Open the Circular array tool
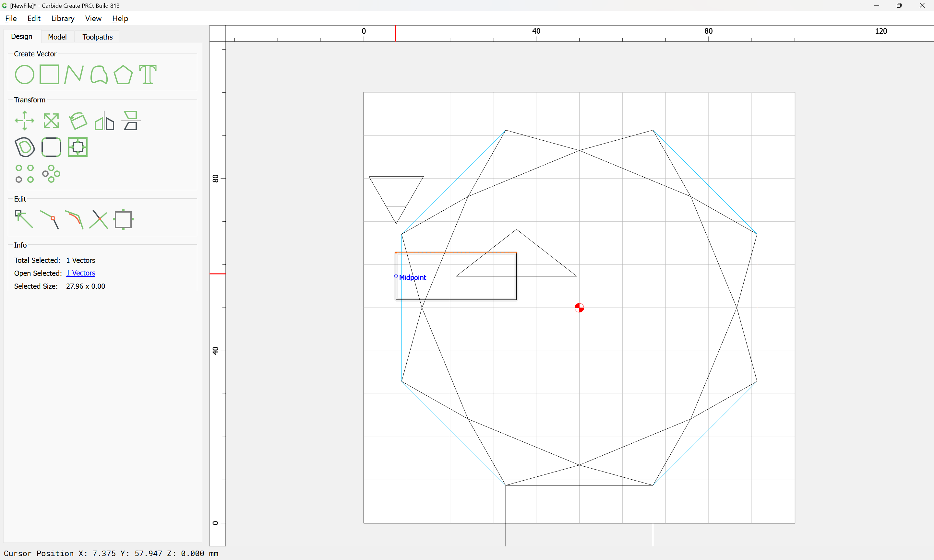The width and height of the screenshot is (934, 560). (51, 174)
